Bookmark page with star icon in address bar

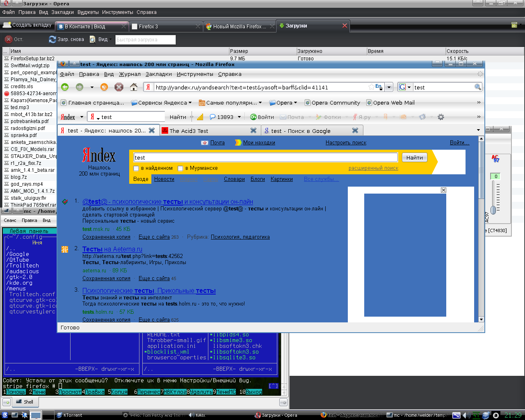tap(371, 87)
